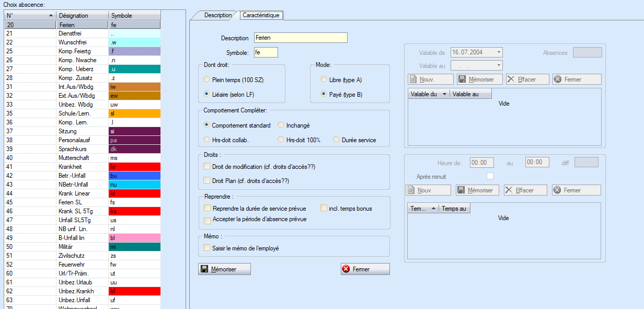Image resolution: width=644 pixels, height=309 pixels.
Task: Click Fermer button in validity section
Action: pyautogui.click(x=577, y=79)
